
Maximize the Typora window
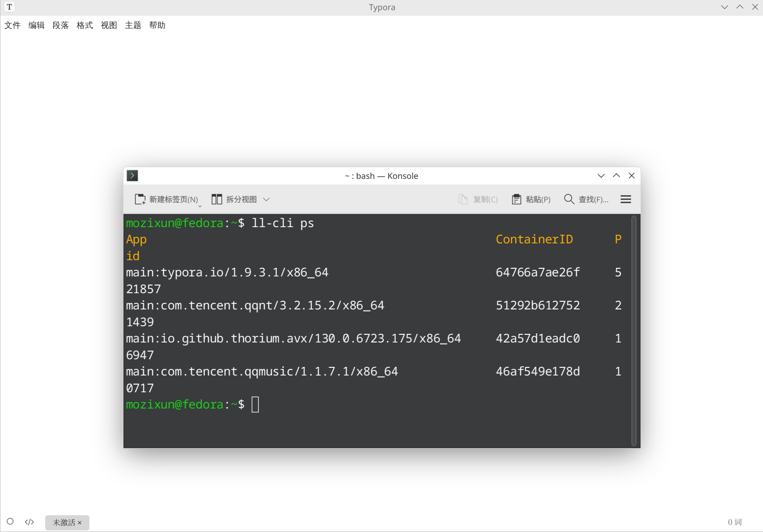coord(740,7)
